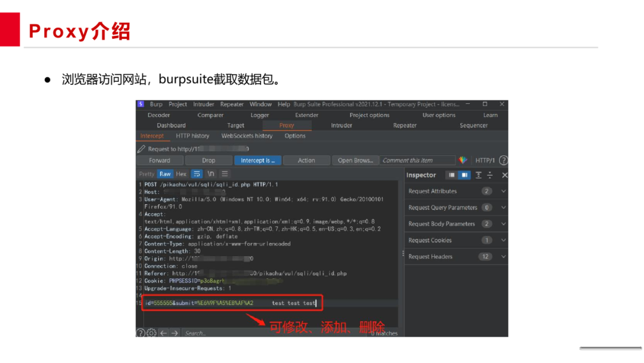Expand Request Cookies section
The height and width of the screenshot is (363, 644).
(503, 240)
